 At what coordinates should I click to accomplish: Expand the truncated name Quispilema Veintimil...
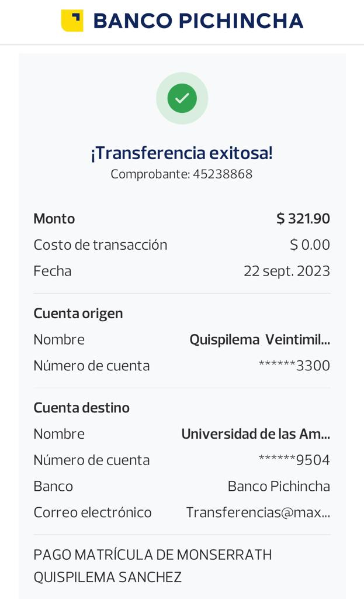click(x=259, y=340)
